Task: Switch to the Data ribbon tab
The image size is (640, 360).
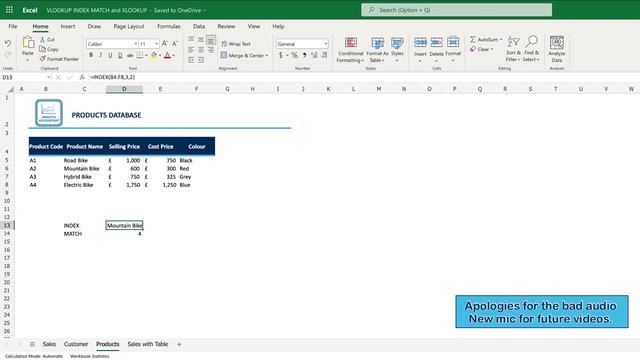Action: tap(199, 26)
